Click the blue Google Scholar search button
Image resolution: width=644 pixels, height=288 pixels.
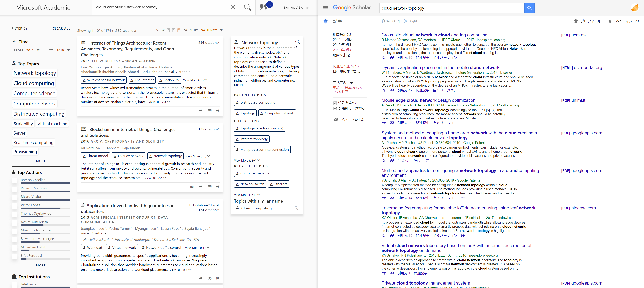click(x=529, y=8)
